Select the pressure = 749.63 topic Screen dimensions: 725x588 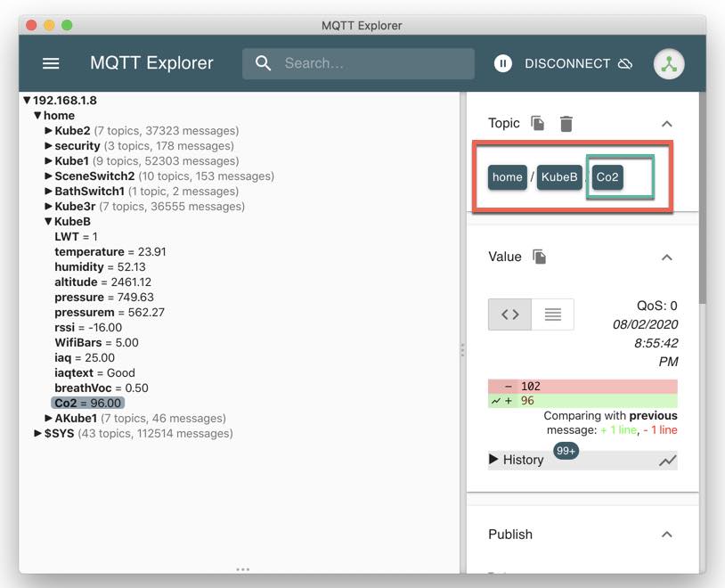click(x=104, y=298)
